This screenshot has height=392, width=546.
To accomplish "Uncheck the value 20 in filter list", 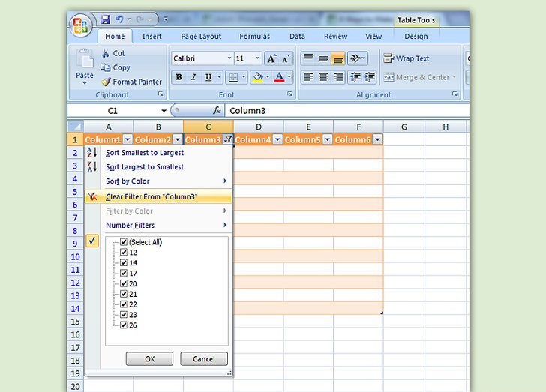I will point(124,283).
